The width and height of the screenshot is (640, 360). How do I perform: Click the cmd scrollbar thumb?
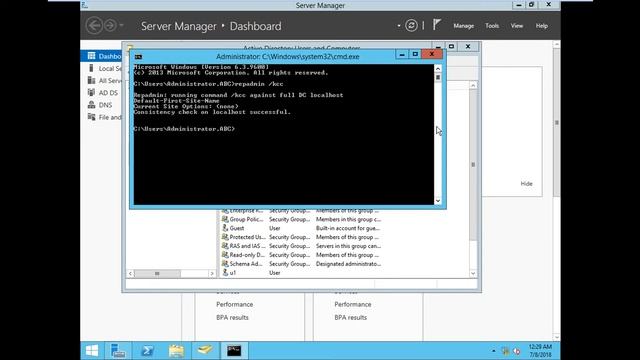438,77
